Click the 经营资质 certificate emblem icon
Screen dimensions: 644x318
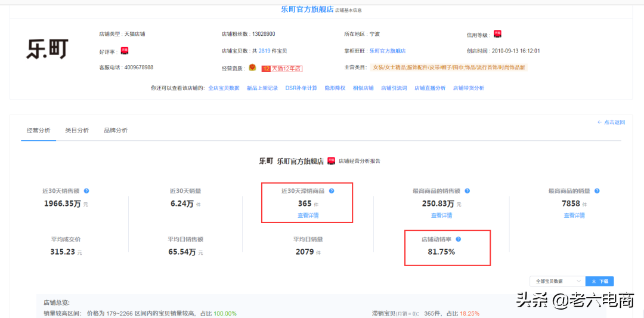[252, 67]
